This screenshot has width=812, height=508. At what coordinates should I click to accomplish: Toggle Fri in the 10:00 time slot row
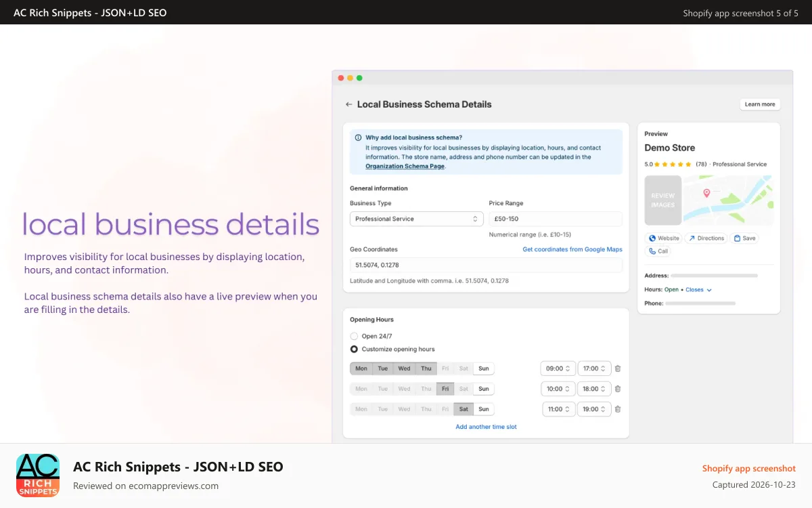tap(445, 389)
